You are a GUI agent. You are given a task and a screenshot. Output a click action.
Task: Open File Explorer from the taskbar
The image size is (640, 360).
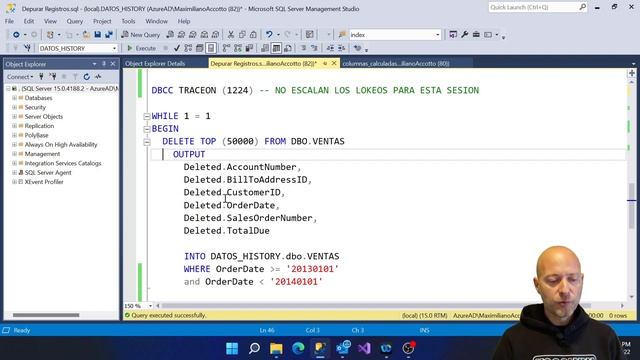coord(276,348)
